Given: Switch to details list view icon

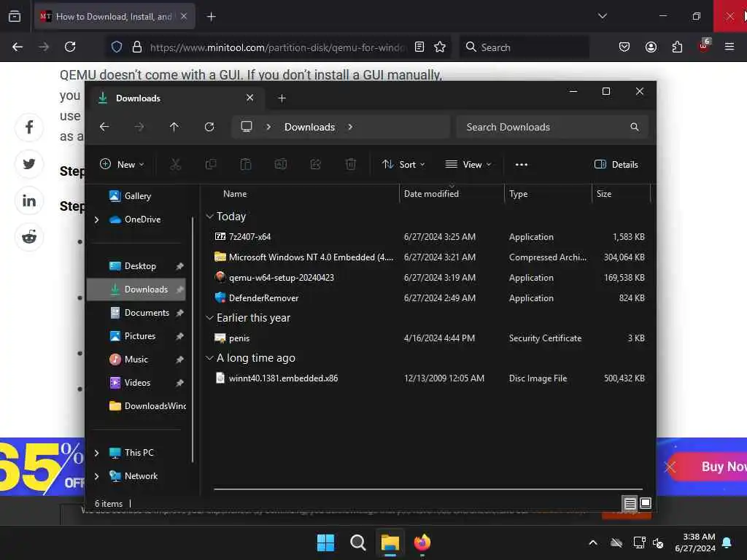Looking at the screenshot, I should coord(630,503).
